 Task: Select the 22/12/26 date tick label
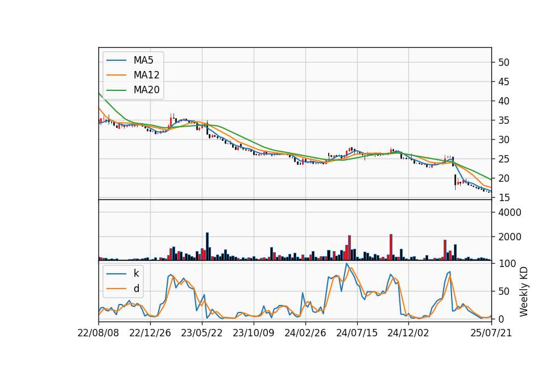pos(150,333)
